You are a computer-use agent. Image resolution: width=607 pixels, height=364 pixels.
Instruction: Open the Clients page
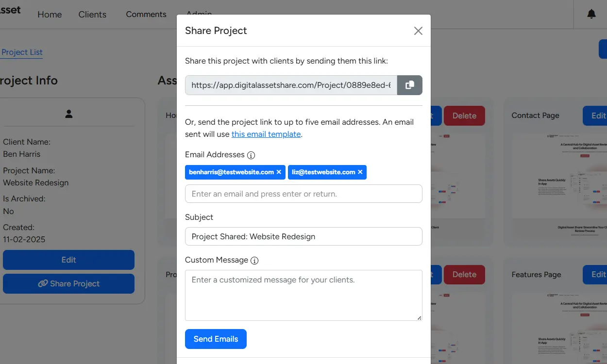(x=92, y=15)
